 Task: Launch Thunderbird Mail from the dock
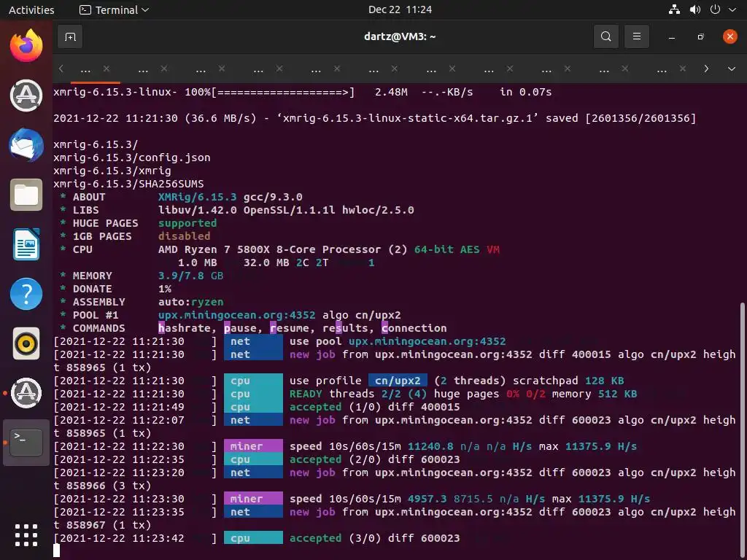coord(26,145)
